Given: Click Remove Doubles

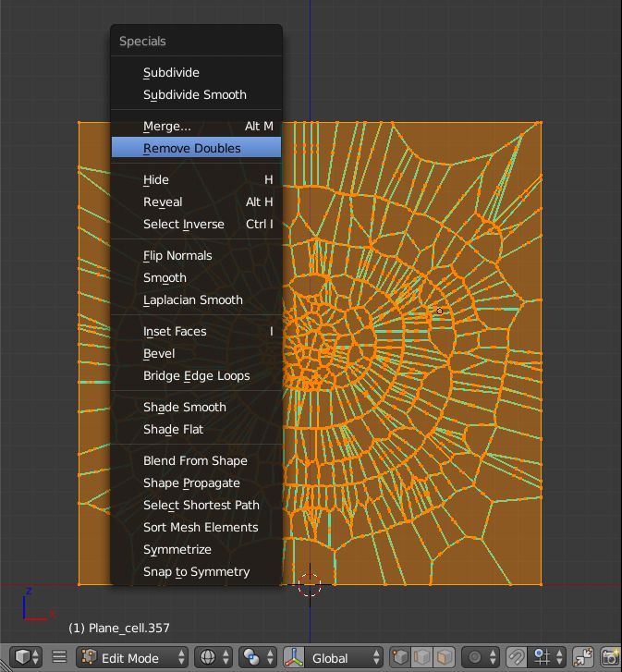Looking at the screenshot, I should [x=196, y=148].
